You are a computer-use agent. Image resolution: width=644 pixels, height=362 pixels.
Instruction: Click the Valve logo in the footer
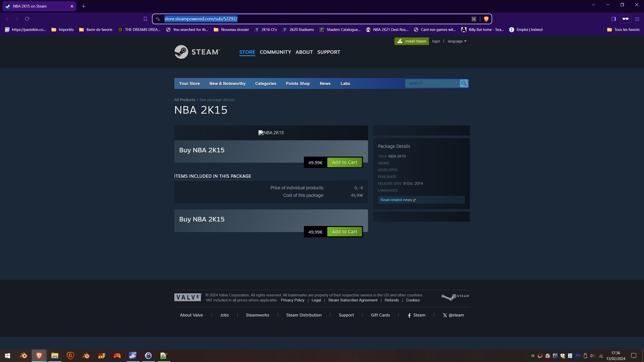click(188, 297)
